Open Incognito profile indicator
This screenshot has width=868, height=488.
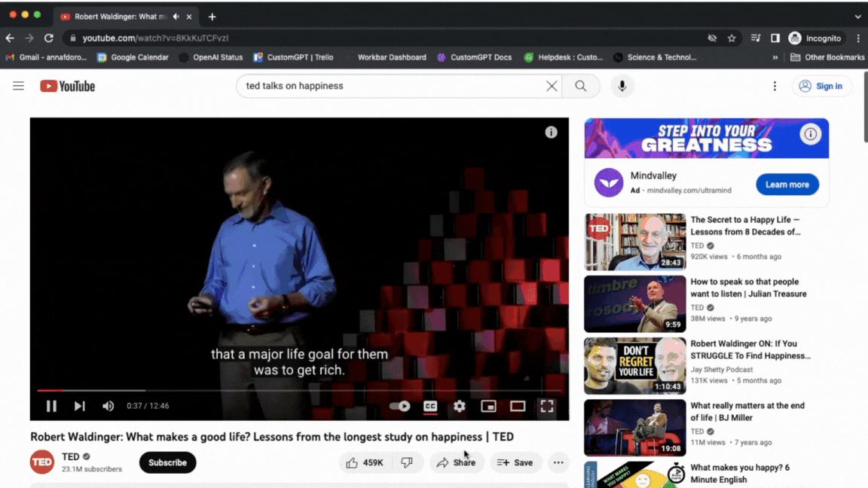pyautogui.click(x=815, y=38)
